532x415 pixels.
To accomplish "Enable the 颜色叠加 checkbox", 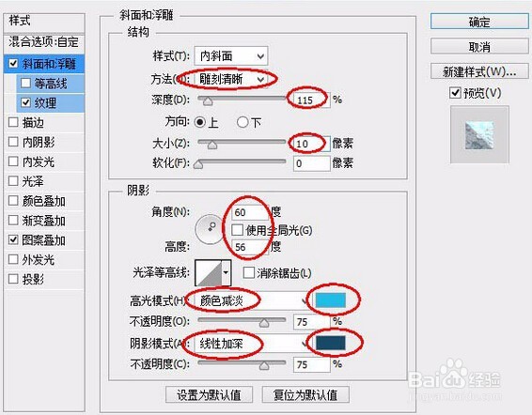I will pyautogui.click(x=13, y=201).
